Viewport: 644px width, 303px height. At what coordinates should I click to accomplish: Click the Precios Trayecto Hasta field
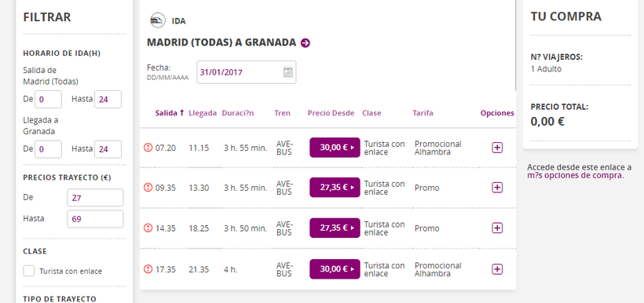(95, 219)
